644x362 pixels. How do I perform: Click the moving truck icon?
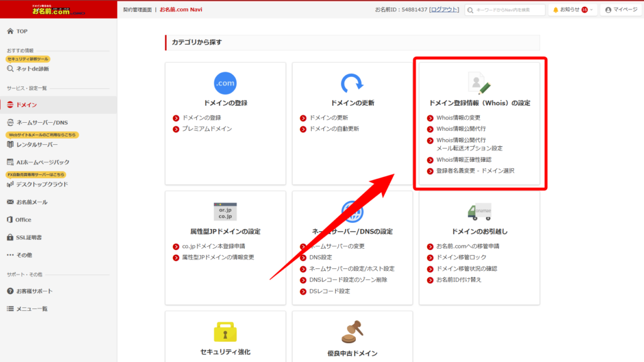click(479, 212)
